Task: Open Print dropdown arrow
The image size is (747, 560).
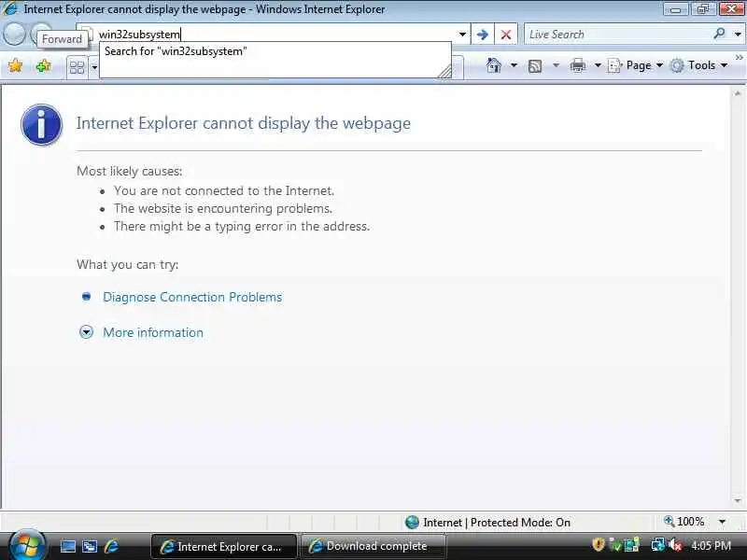Action: 598,65
